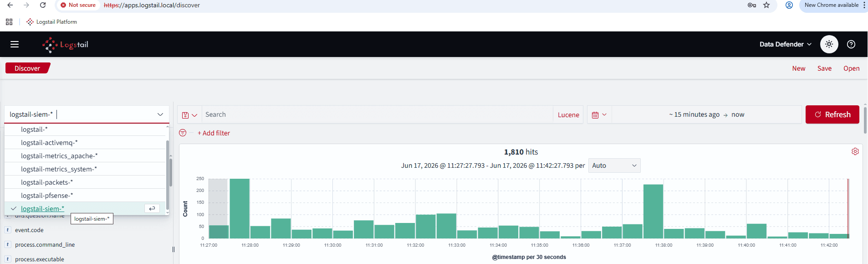Go forward in browser
This screenshot has width=868, height=264.
tap(26, 5)
